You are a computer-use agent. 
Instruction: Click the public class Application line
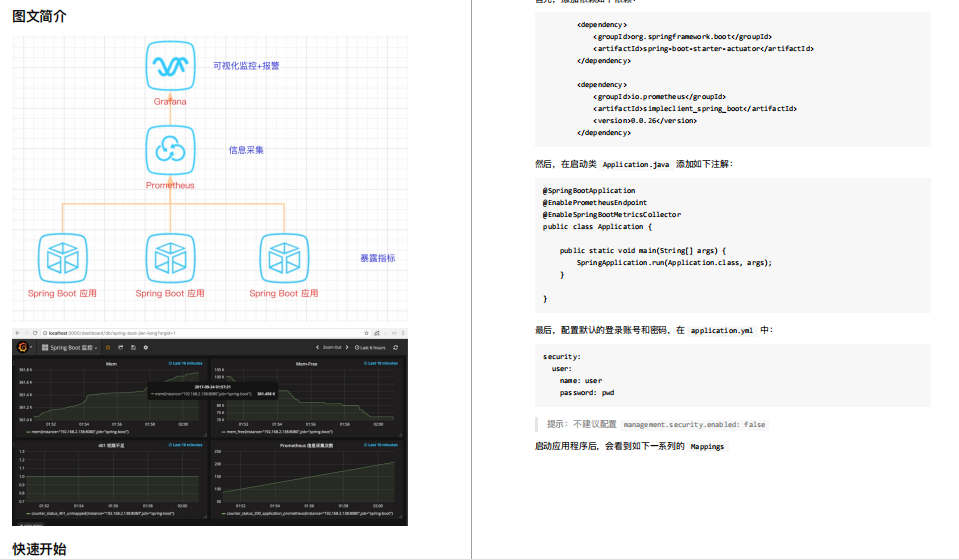[598, 226]
